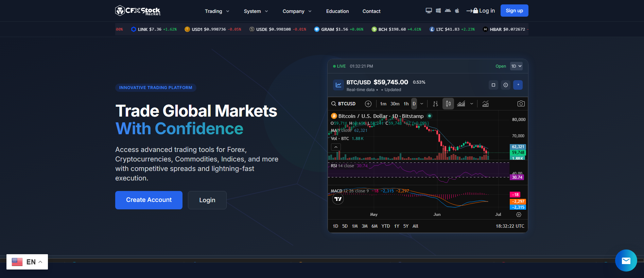Click the TradingView logo on chart
Viewport: 644px width, 278px height.
338,199
